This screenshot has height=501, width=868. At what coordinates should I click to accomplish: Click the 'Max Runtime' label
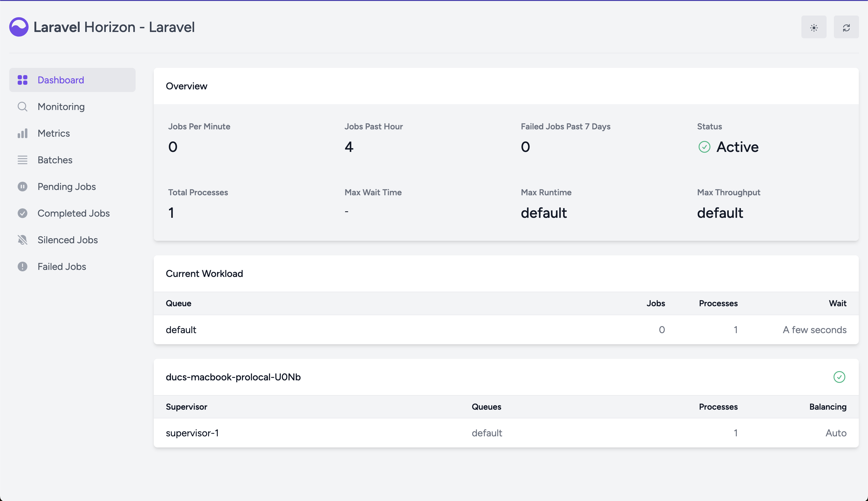(x=546, y=192)
